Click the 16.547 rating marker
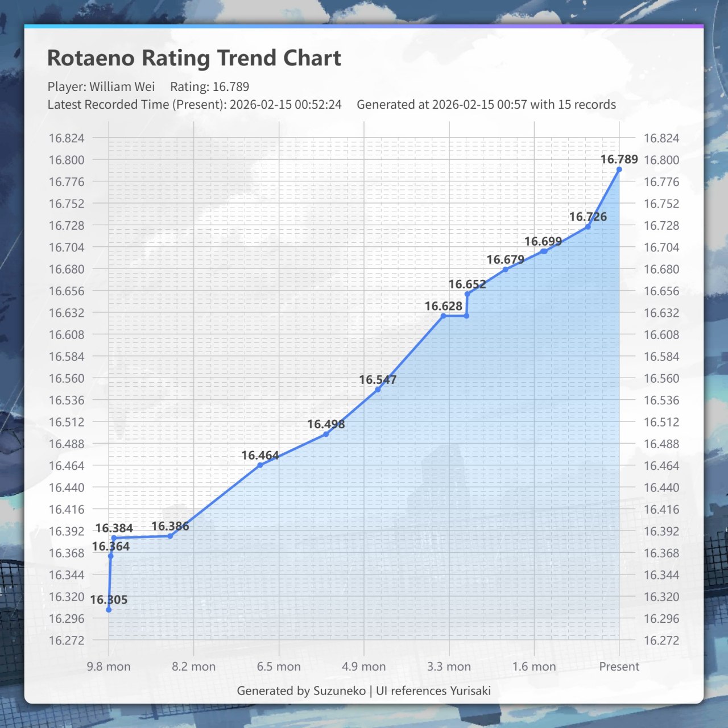This screenshot has height=728, width=728. click(378, 390)
